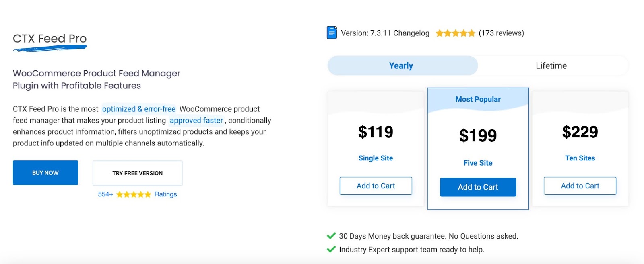
Task: Click the Most Popular banner
Action: point(478,99)
